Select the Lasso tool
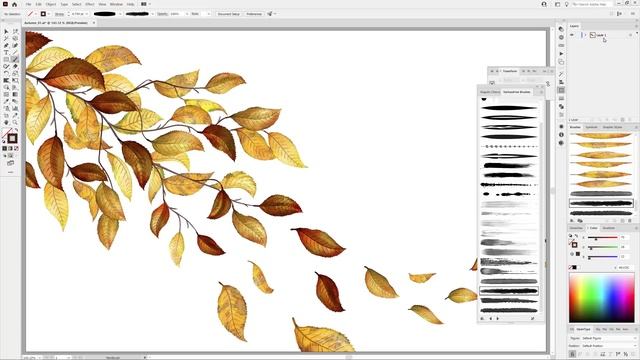This screenshot has width=640, height=360. click(x=15, y=38)
